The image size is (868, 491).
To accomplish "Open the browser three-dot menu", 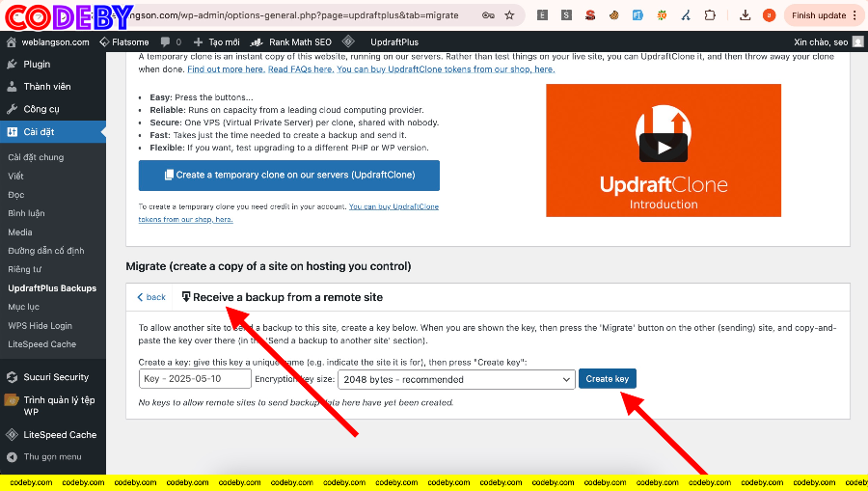I will pyautogui.click(x=854, y=15).
